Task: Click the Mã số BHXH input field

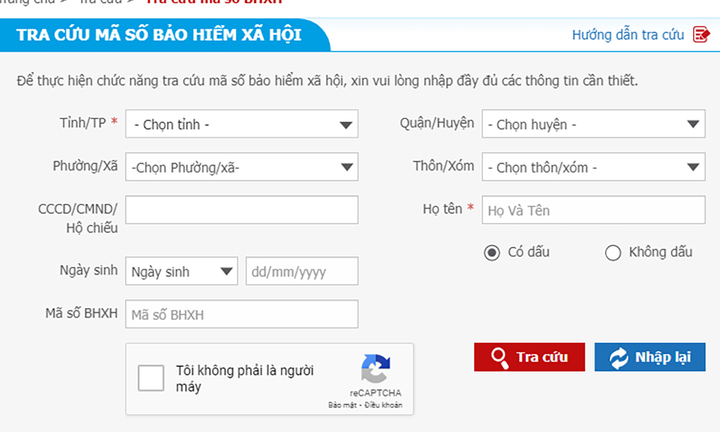Action: click(242, 314)
